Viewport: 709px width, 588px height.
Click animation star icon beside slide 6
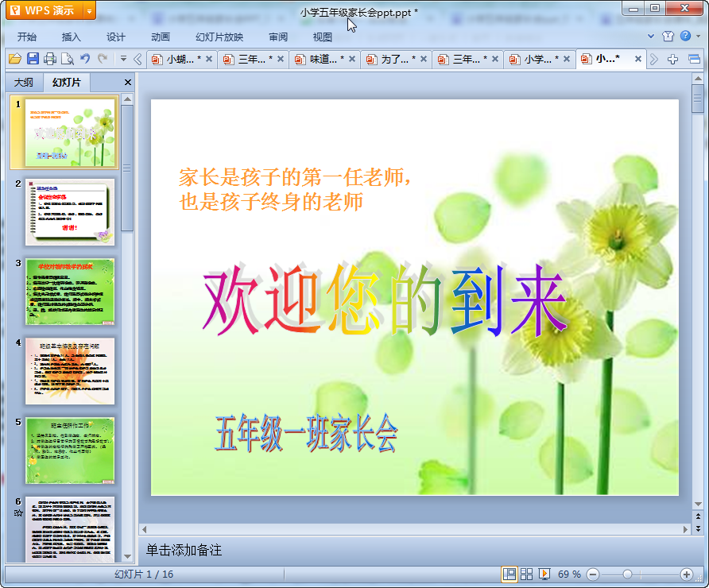point(18,513)
